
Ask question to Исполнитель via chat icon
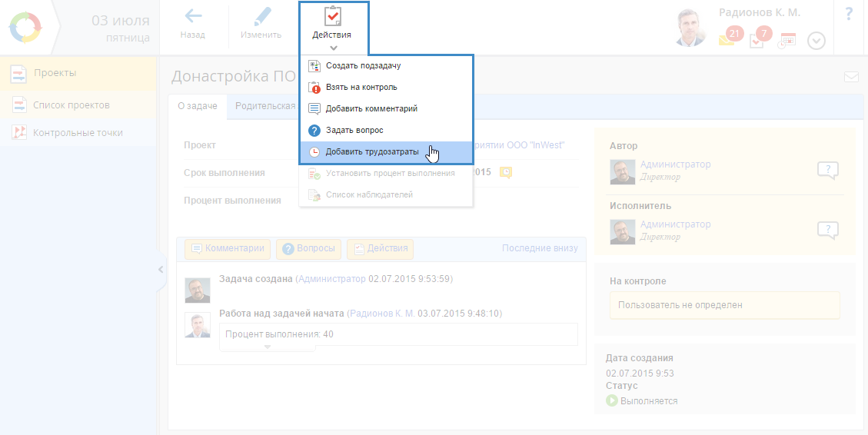828,231
